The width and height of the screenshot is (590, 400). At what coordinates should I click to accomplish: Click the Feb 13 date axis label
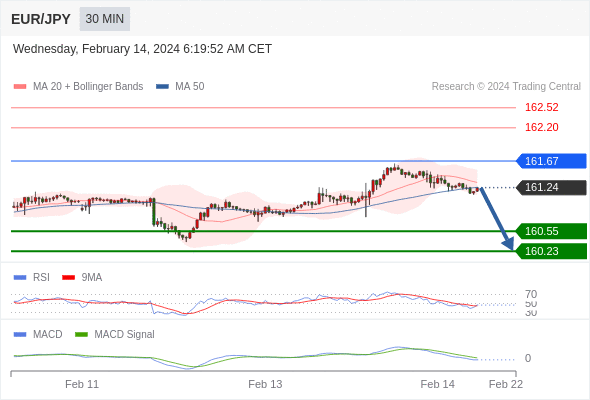coord(265,384)
